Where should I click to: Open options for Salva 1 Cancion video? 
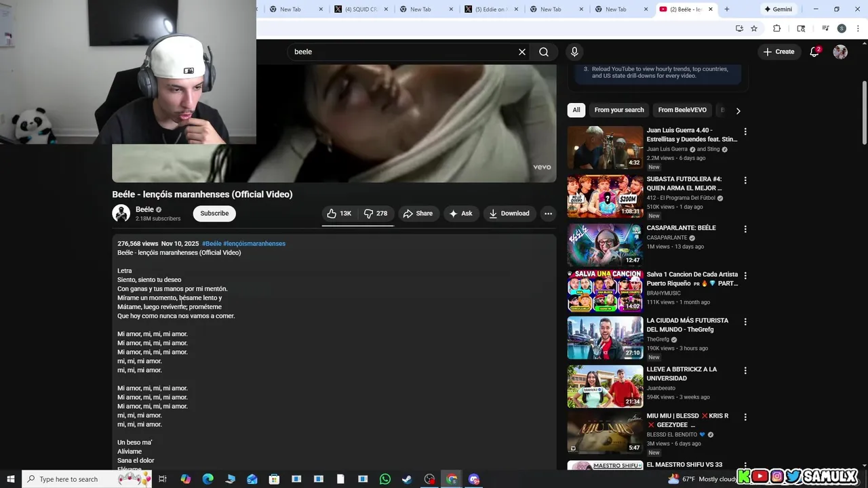click(745, 276)
